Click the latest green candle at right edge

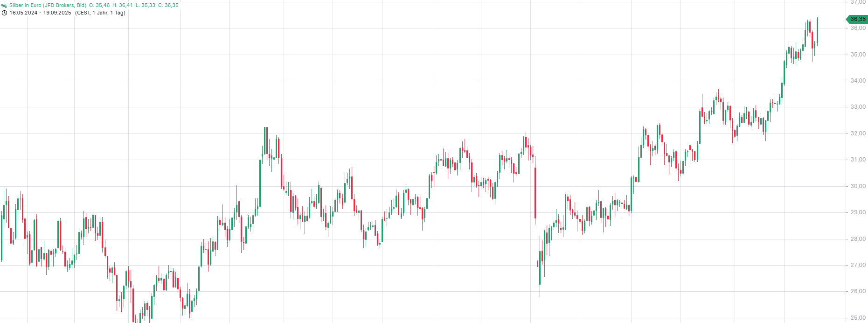click(x=817, y=31)
